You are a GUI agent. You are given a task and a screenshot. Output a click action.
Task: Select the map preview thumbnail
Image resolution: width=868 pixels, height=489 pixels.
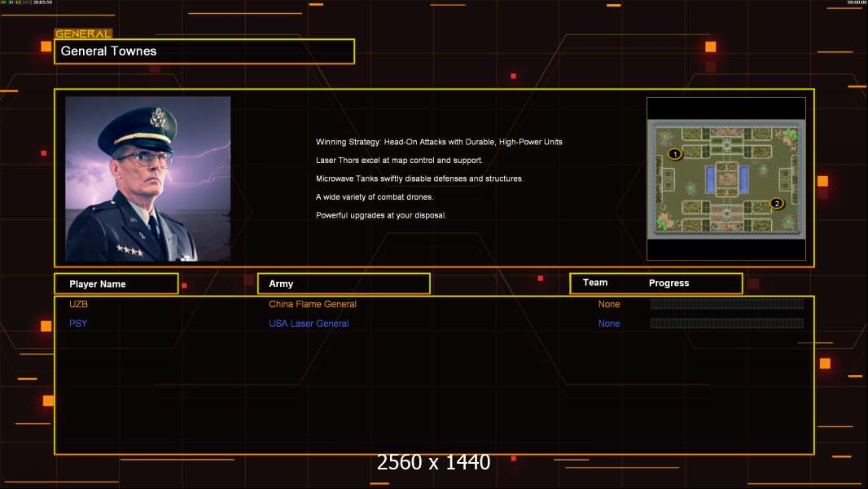coord(726,178)
